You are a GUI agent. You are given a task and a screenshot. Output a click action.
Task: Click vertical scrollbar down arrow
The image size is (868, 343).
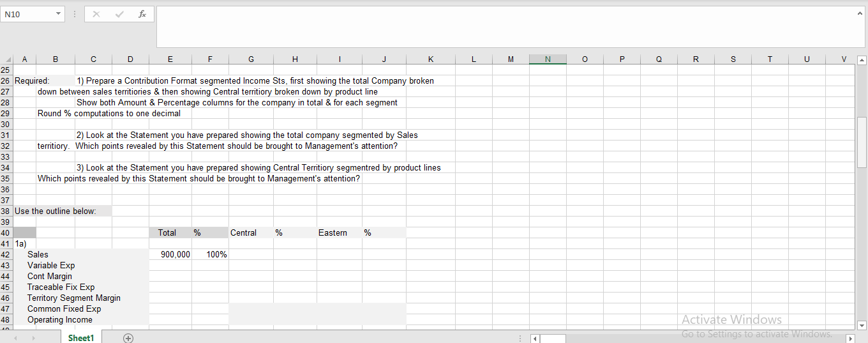tap(861, 325)
